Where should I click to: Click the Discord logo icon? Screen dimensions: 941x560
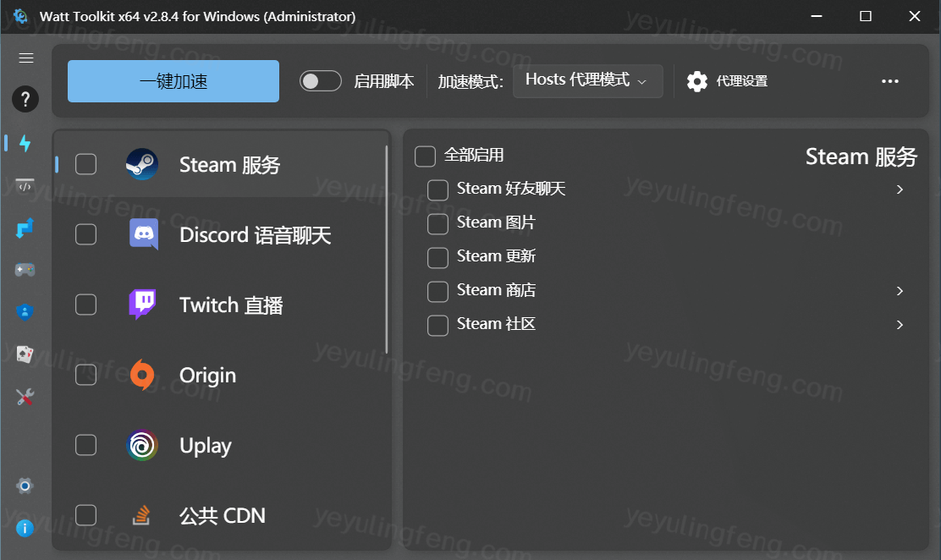pyautogui.click(x=144, y=234)
